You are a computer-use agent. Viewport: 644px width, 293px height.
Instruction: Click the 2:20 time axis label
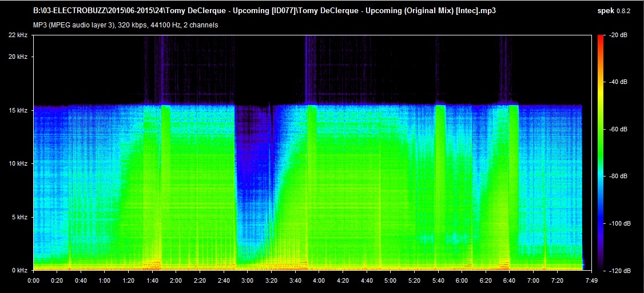click(200, 280)
